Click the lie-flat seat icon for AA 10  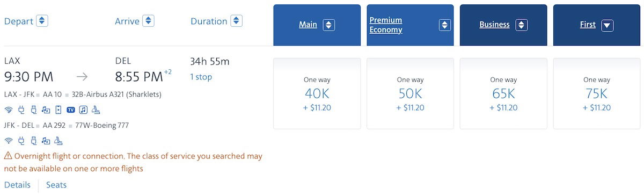96,110
